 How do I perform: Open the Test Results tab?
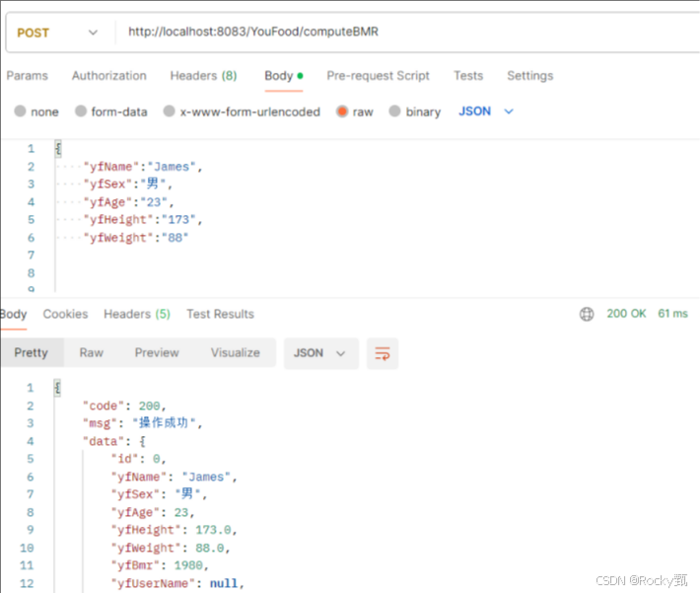click(220, 314)
